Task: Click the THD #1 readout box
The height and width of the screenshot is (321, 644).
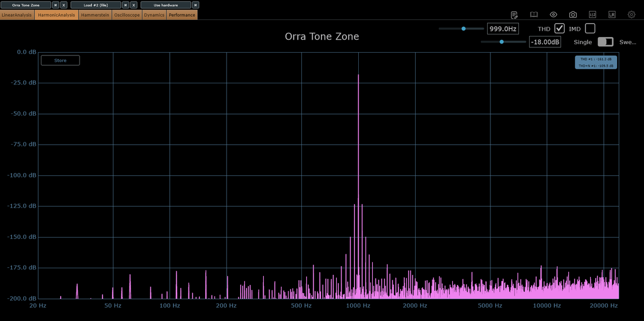Action: click(x=596, y=62)
